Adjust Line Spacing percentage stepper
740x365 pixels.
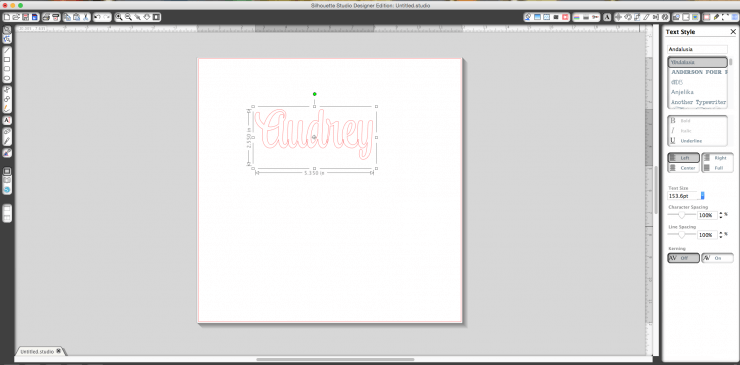(x=721, y=235)
